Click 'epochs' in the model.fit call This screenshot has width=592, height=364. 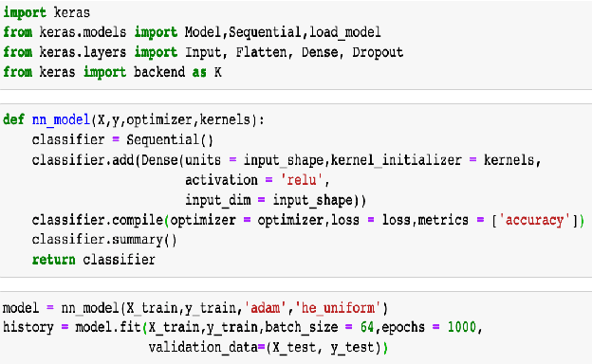[403, 327]
